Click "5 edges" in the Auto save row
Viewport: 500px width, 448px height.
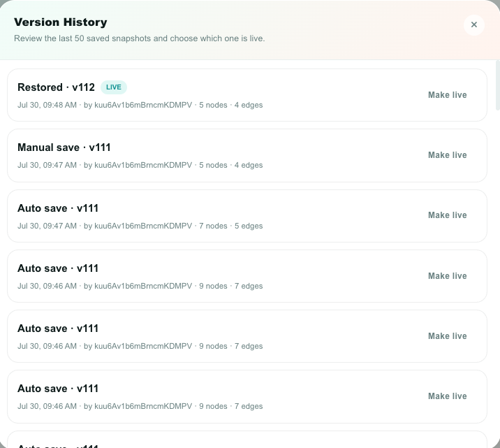249,226
